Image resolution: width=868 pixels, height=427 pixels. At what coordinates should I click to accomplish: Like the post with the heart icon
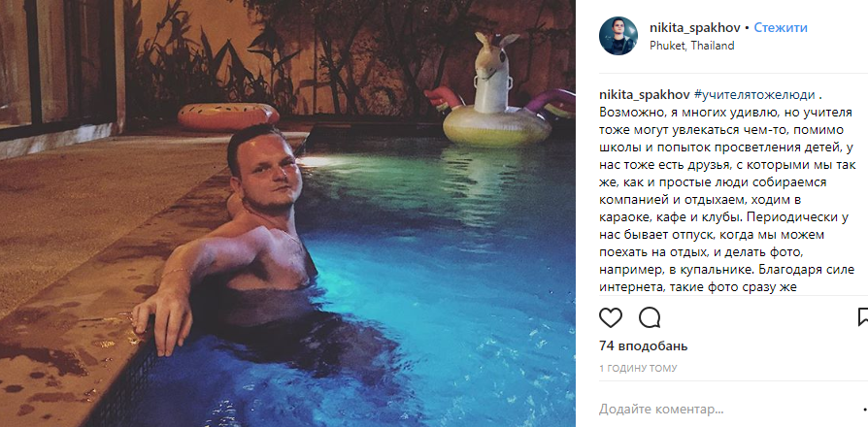[611, 318]
